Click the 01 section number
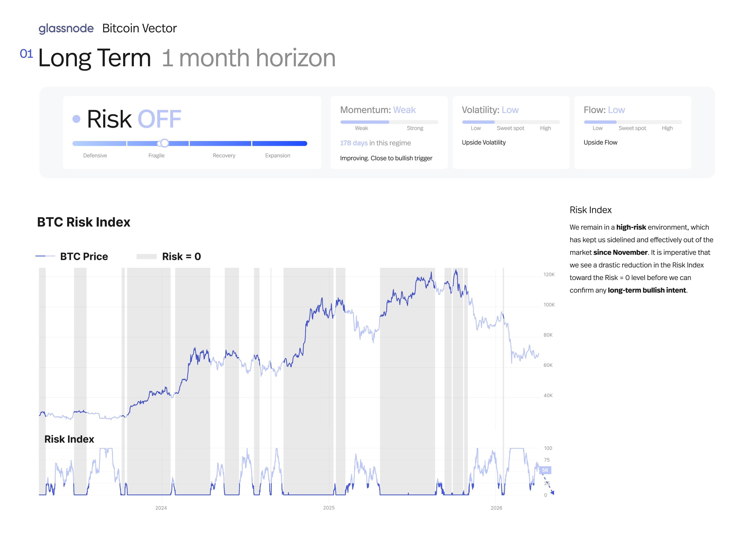The height and width of the screenshot is (534, 756). tap(26, 54)
